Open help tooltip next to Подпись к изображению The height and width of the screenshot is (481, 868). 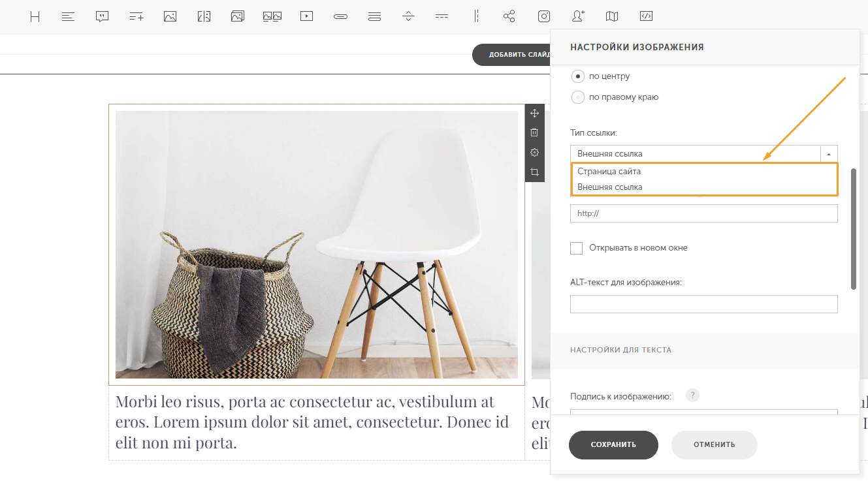[692, 396]
